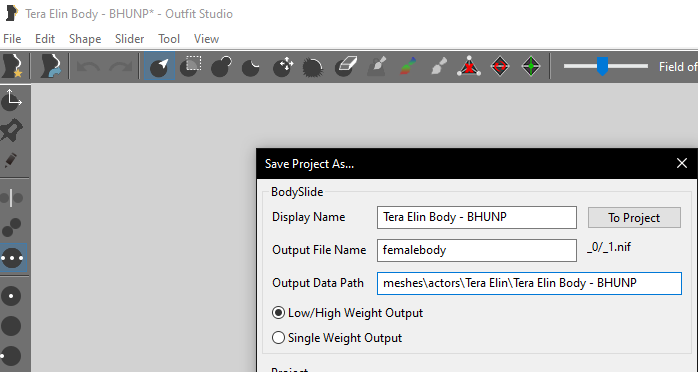Click the To Project button
This screenshot has width=698, height=372.
tap(634, 218)
